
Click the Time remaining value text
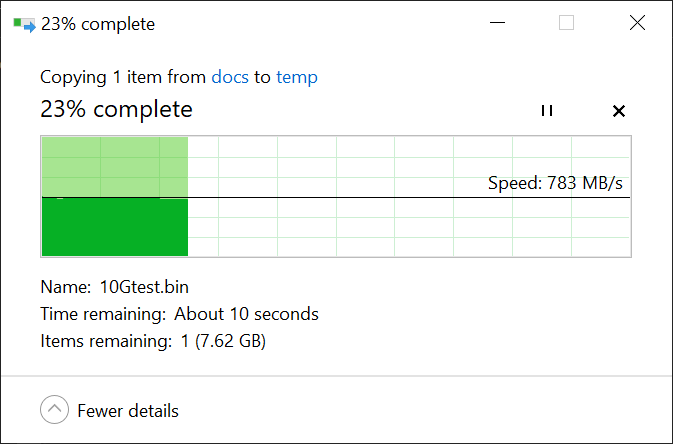click(x=246, y=314)
